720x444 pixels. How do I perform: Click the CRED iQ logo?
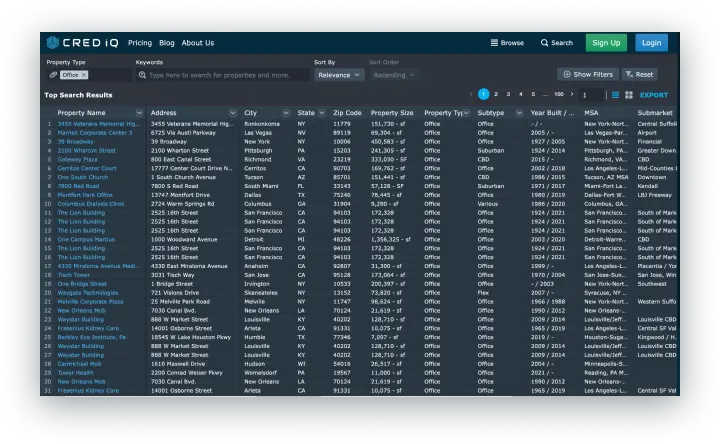click(x=83, y=43)
